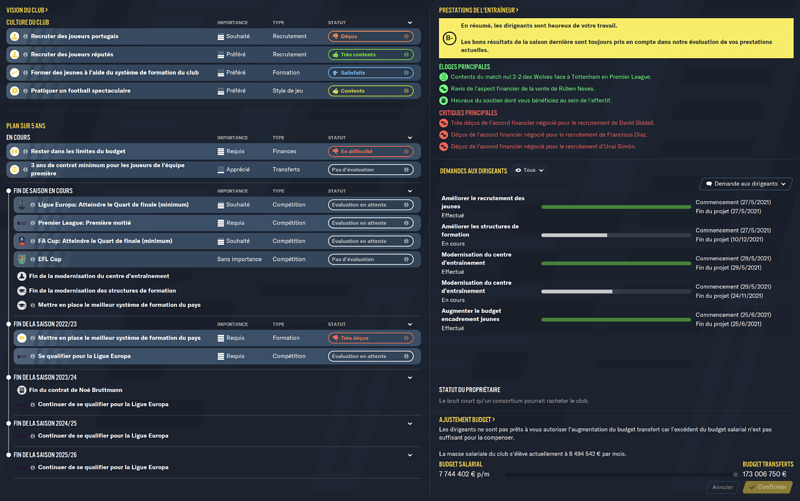This screenshot has height=501, width=800.
Task: Click green icon beside Rúben Neves praise
Action: pyautogui.click(x=444, y=89)
